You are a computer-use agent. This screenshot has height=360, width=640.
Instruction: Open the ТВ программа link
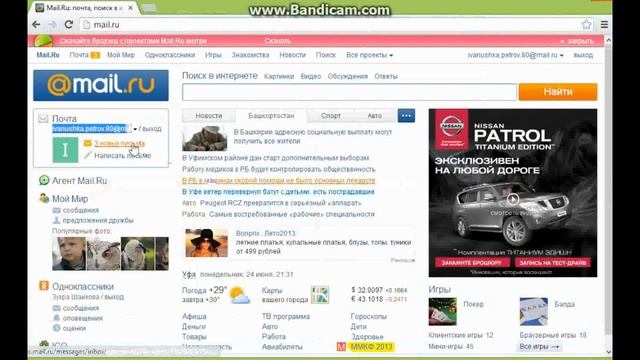point(286,317)
